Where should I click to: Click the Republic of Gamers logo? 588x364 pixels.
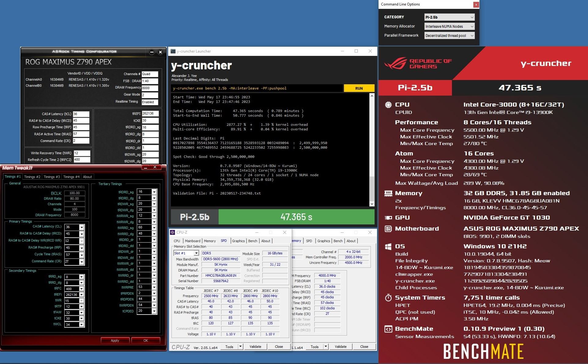click(418, 64)
